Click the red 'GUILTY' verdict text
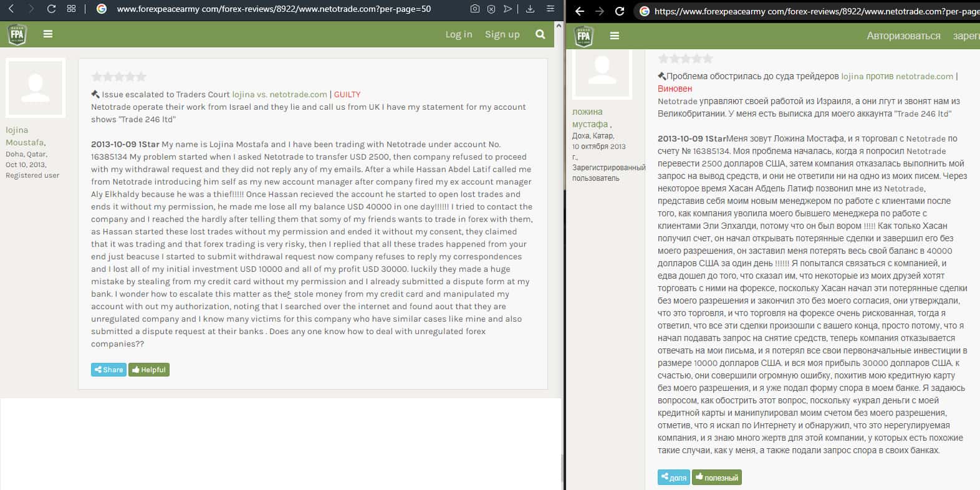This screenshot has height=490, width=980. click(x=347, y=95)
